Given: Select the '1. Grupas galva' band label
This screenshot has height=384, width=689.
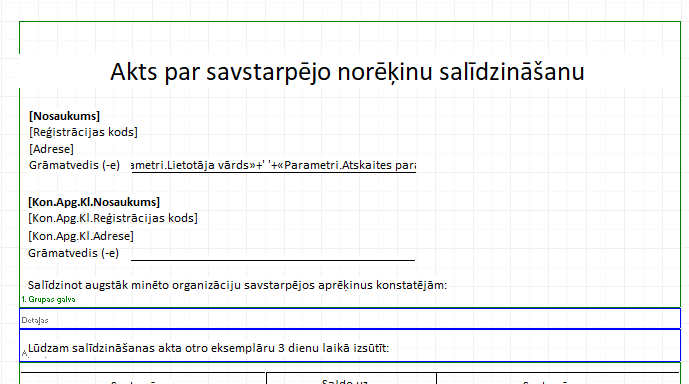Looking at the screenshot, I should (x=48, y=300).
